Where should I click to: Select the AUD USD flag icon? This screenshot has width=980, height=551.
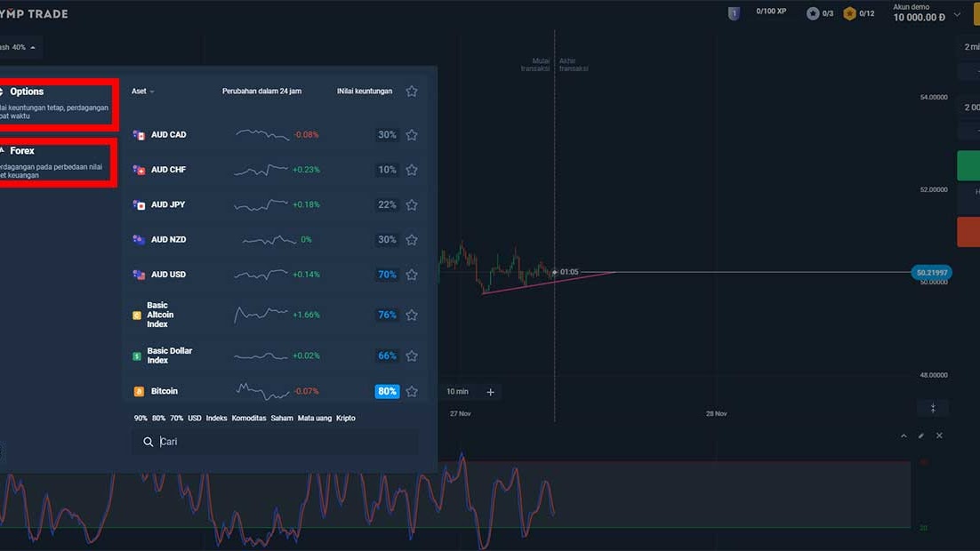[x=139, y=275]
